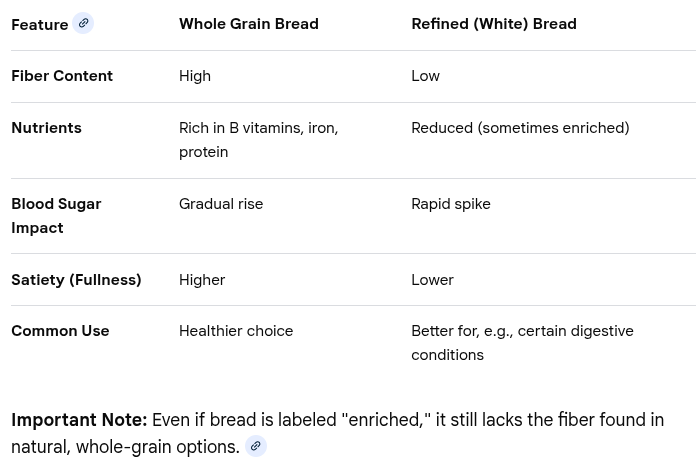Click the Nutrients row label

(x=46, y=128)
